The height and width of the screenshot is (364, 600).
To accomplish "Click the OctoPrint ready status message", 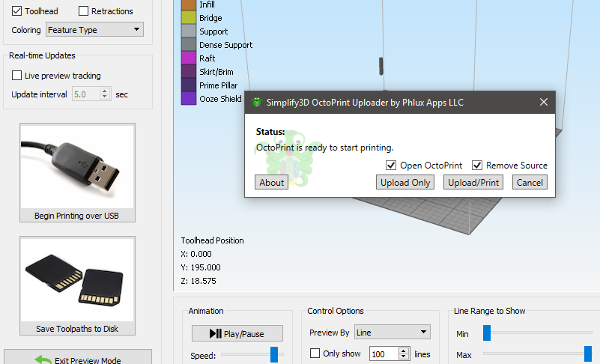I will tap(324, 148).
